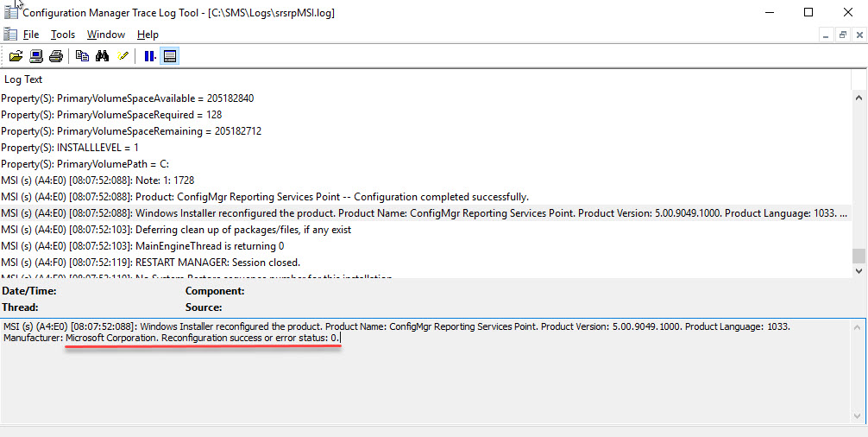The width and height of the screenshot is (868, 437).
Task: Click the document icon beside File menu
Action: click(9, 35)
